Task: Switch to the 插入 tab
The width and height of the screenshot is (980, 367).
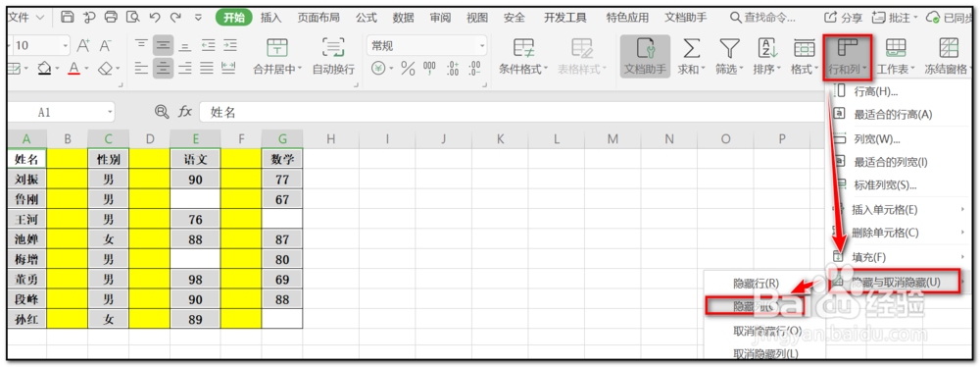Action: [270, 18]
